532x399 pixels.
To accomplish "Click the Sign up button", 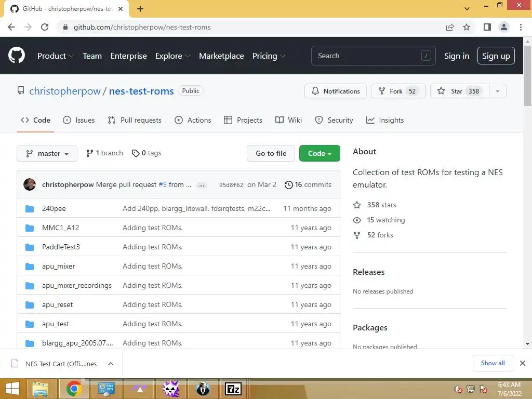I will point(496,56).
